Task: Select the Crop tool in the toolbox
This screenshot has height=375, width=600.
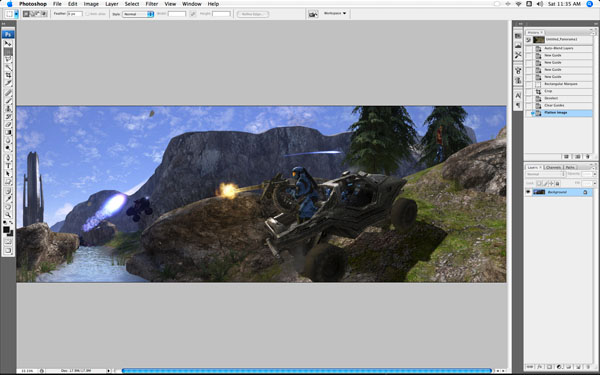Action: [x=8, y=75]
